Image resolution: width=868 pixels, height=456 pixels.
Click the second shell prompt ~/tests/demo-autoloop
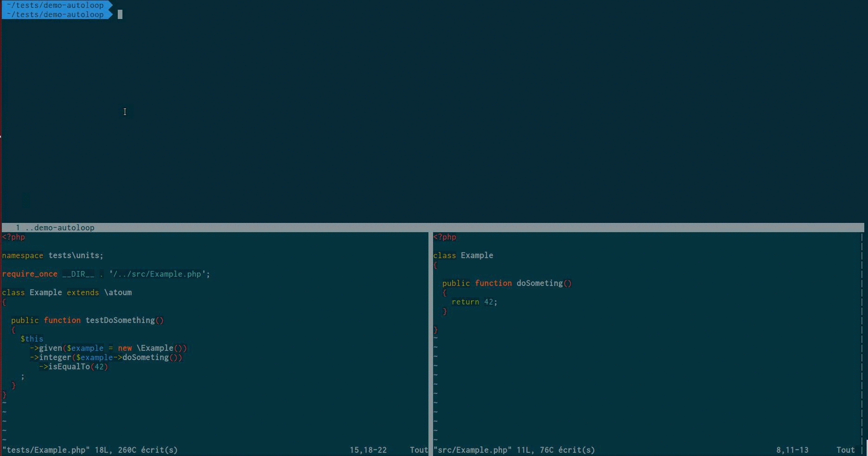(57, 14)
